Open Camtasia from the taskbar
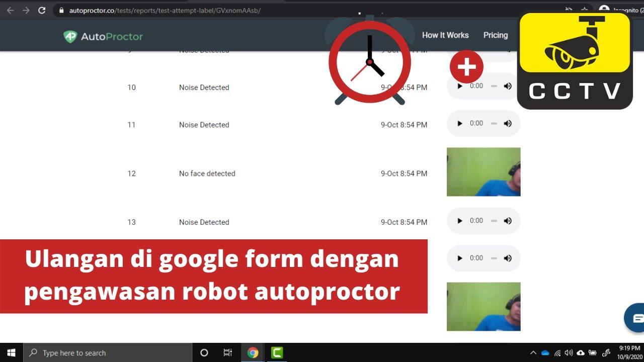 (277, 353)
